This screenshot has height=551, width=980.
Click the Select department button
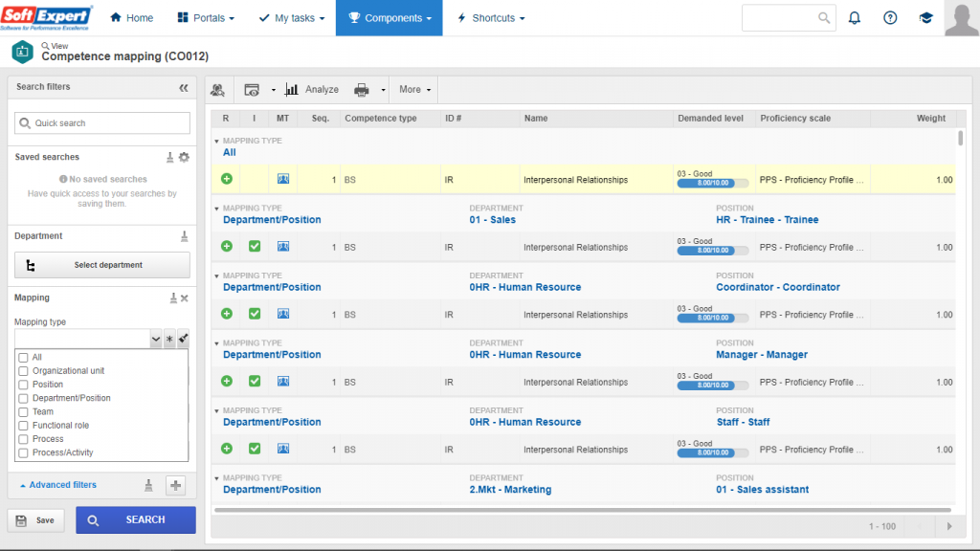click(102, 265)
